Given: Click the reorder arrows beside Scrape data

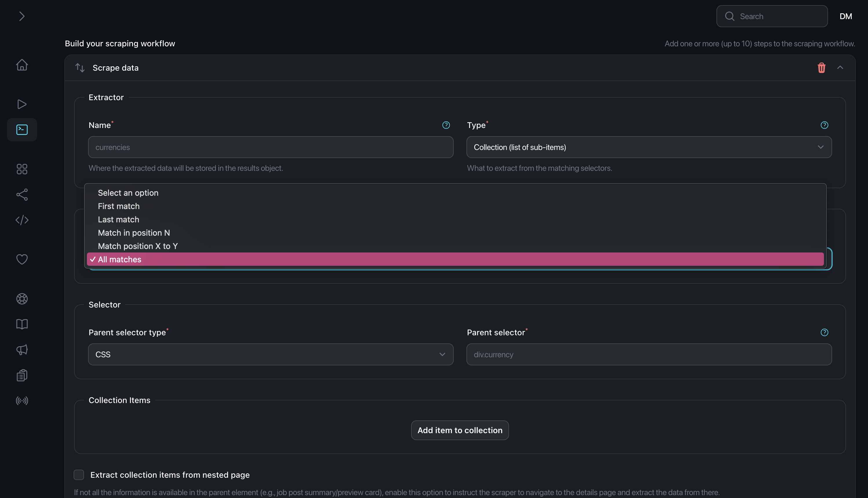Looking at the screenshot, I should point(80,68).
